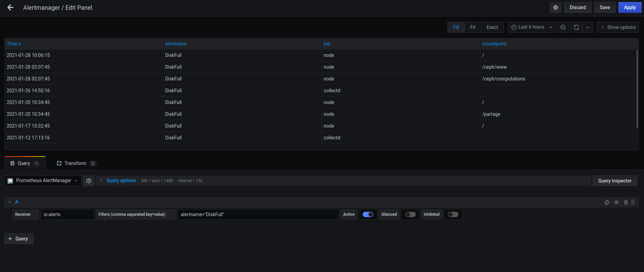The image size is (644, 272).
Task: Show the options pane
Action: (618, 27)
